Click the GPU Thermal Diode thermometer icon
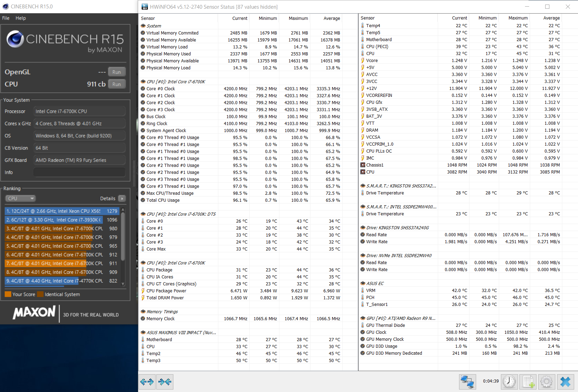Viewport: 578px width, 392px height. 363,325
